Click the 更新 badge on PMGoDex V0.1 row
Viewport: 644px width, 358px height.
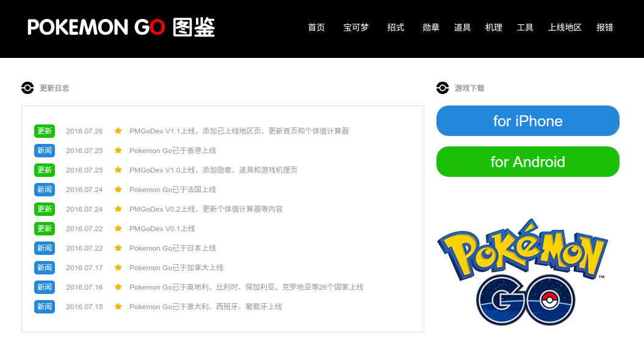click(x=45, y=229)
